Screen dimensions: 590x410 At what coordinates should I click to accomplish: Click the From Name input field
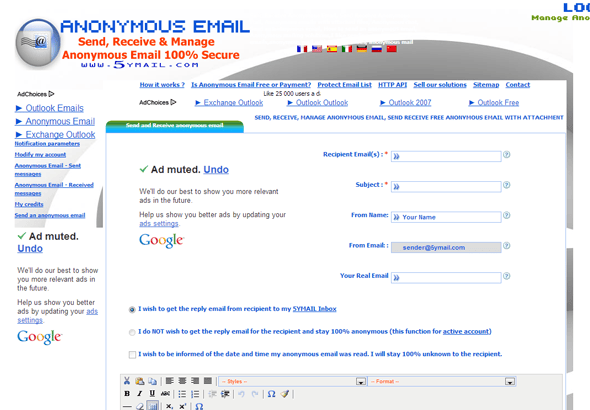446,217
